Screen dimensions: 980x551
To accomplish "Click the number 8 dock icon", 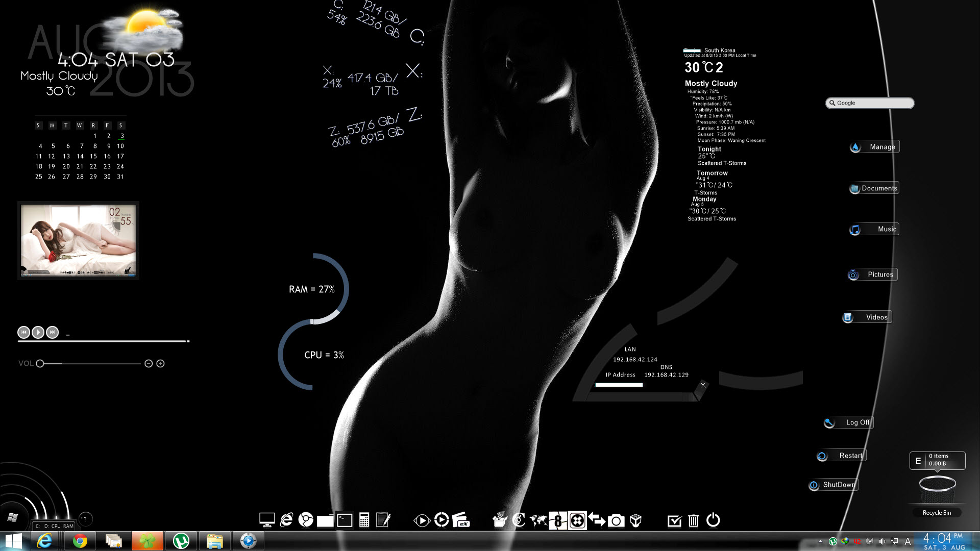I will (x=558, y=520).
